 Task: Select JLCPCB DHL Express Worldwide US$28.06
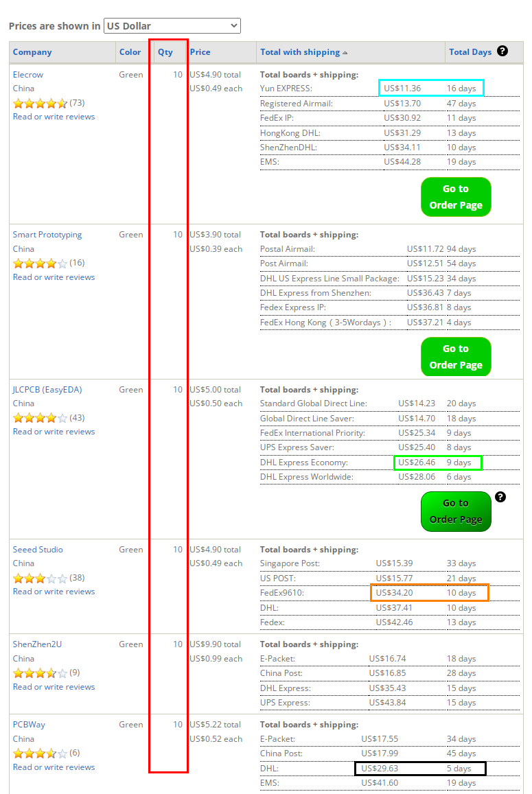(x=390, y=477)
